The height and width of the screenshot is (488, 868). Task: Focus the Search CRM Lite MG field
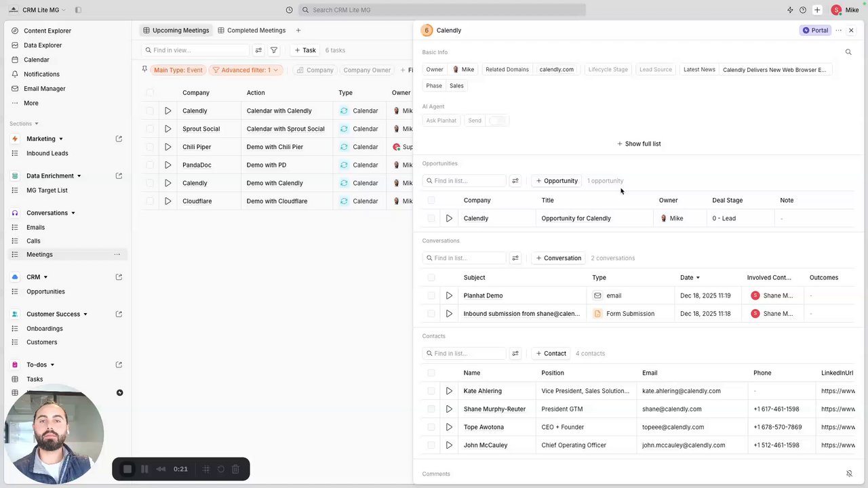tap(442, 10)
